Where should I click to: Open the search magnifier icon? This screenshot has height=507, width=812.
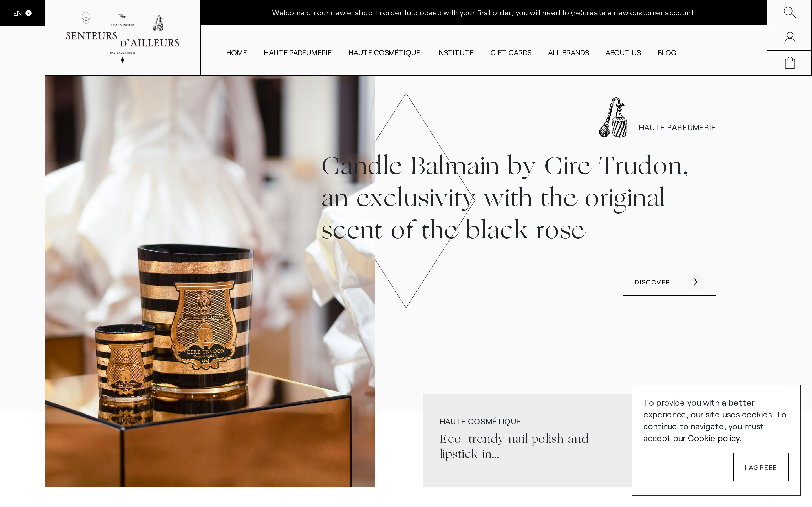(x=789, y=12)
